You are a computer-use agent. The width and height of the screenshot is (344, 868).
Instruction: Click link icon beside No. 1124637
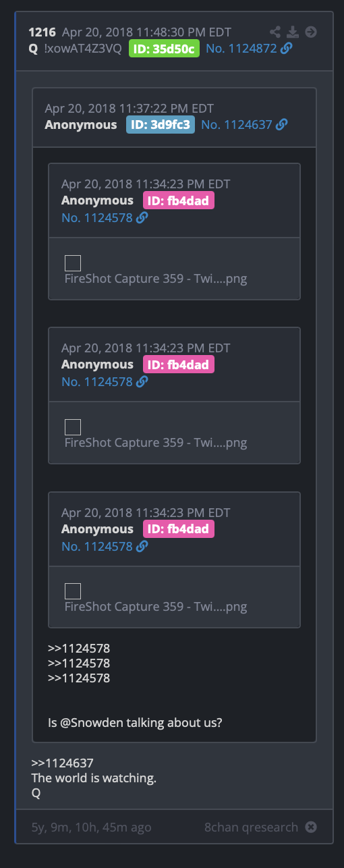coord(282,125)
